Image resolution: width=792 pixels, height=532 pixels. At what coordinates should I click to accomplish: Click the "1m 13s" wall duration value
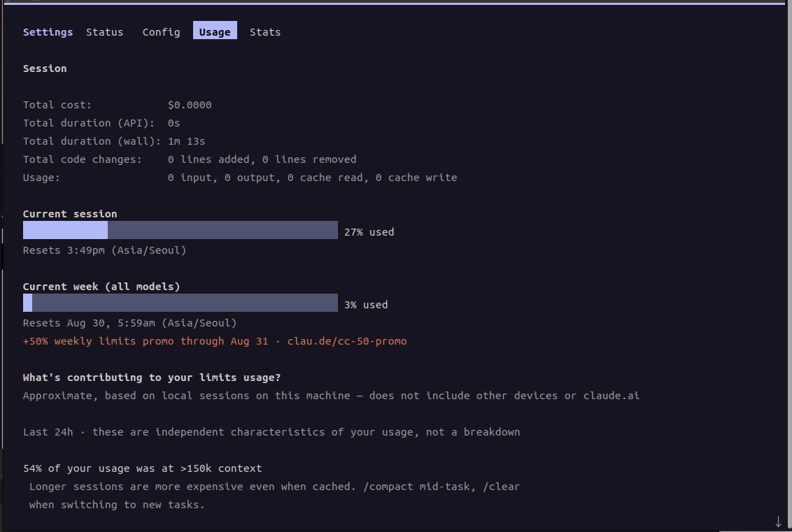point(186,141)
